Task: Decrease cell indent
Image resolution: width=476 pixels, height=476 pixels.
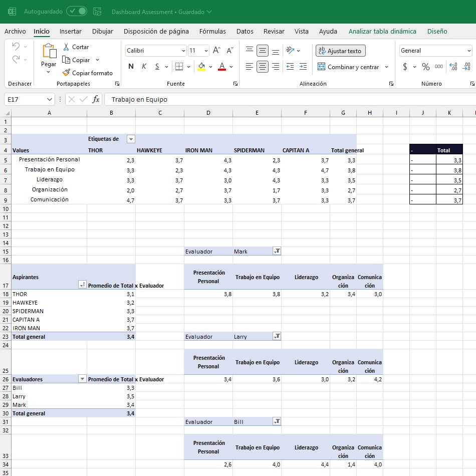Action: [290, 67]
